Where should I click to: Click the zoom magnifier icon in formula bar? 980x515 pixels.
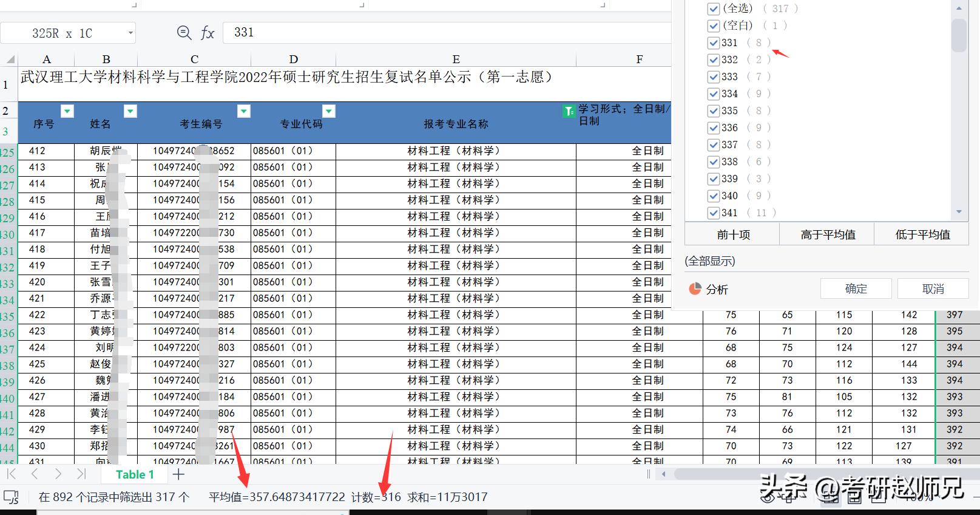coord(184,33)
